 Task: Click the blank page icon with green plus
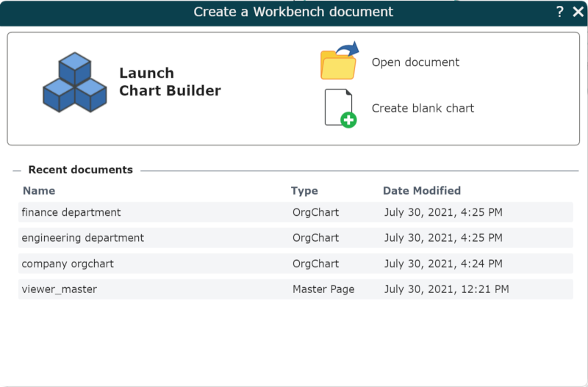click(340, 108)
